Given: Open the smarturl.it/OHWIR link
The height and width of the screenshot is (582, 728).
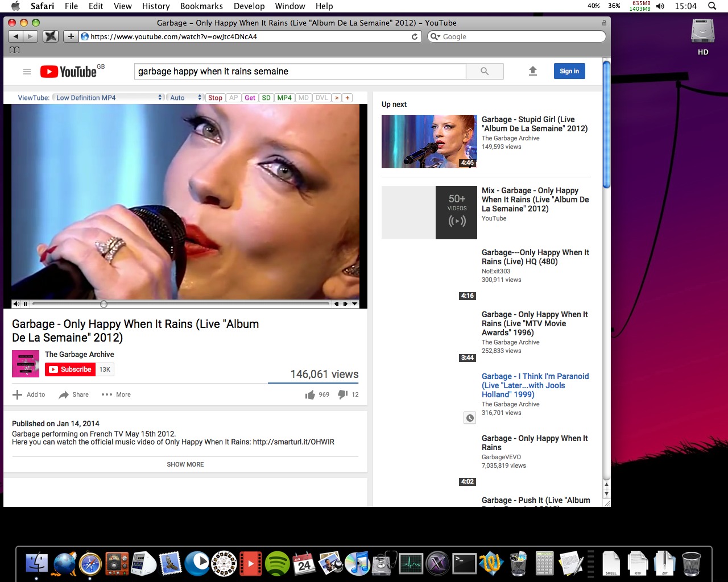Looking at the screenshot, I should click(293, 442).
